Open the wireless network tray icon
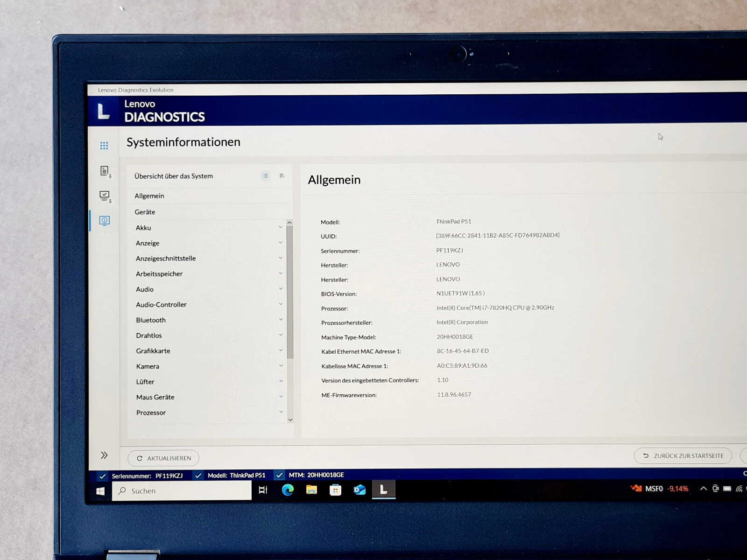The image size is (747, 560). [x=739, y=489]
